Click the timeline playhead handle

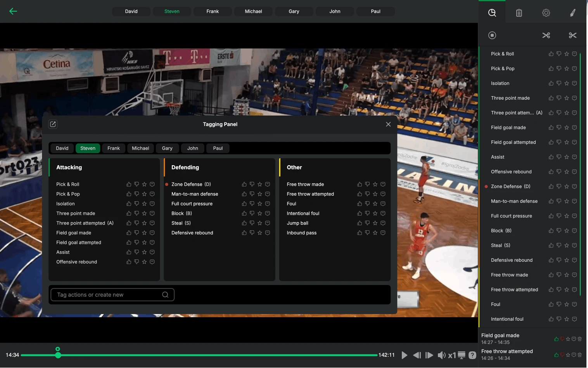tap(58, 355)
